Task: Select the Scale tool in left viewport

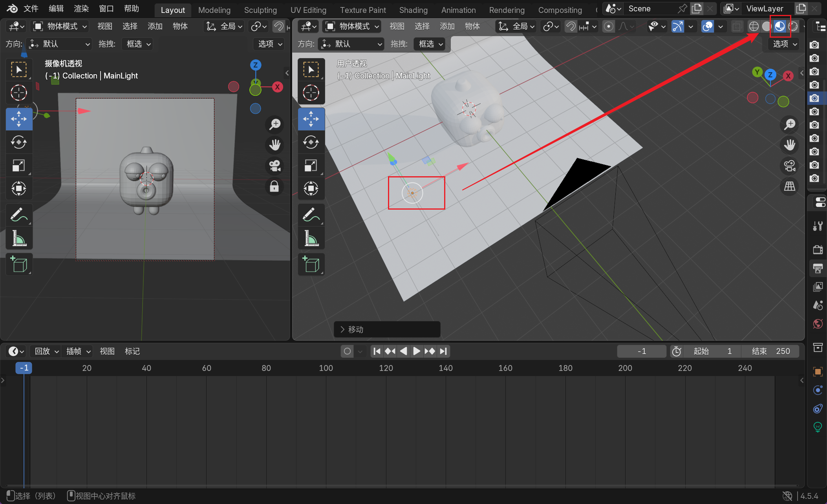Action: pyautogui.click(x=19, y=166)
